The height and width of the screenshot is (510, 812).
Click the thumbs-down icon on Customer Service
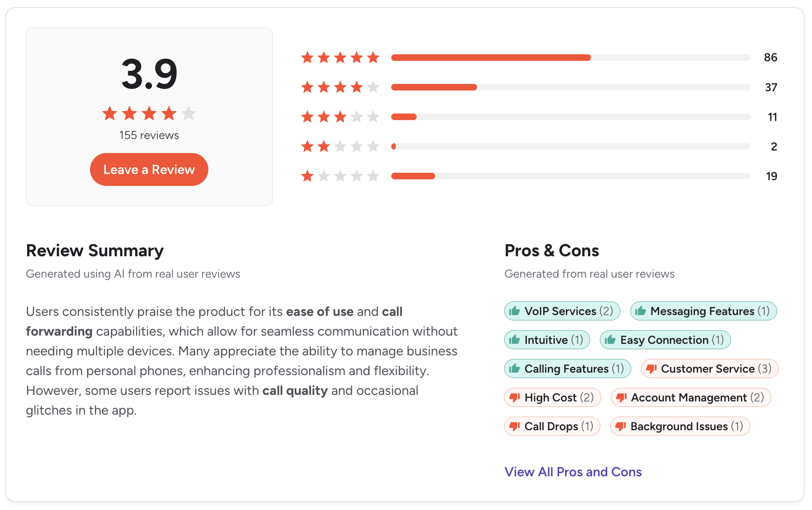point(651,369)
